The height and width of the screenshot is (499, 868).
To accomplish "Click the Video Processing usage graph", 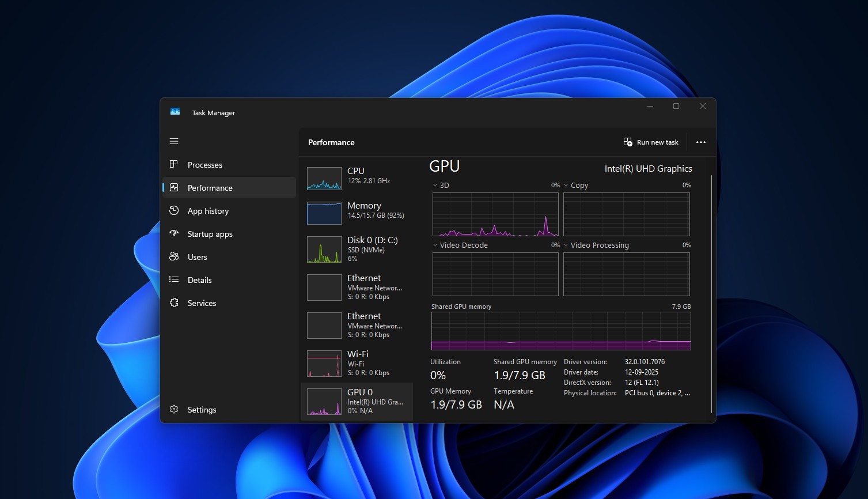I will [x=626, y=274].
